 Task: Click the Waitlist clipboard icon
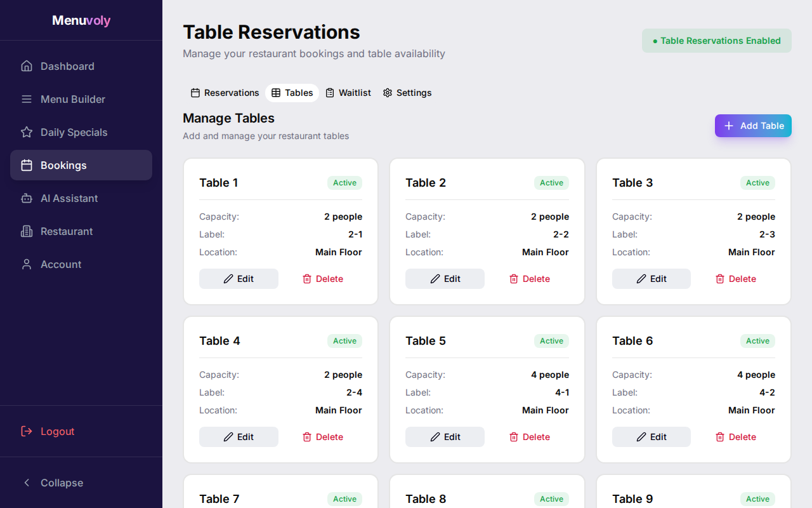pos(330,93)
